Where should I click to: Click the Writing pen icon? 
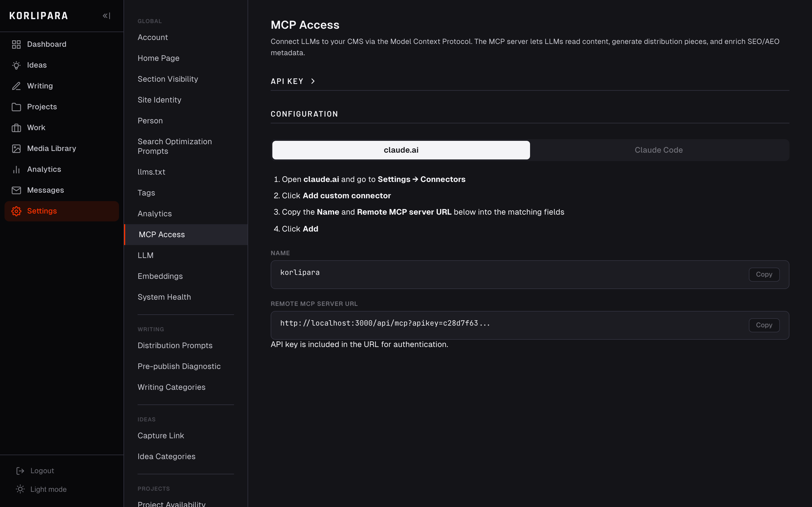16,86
